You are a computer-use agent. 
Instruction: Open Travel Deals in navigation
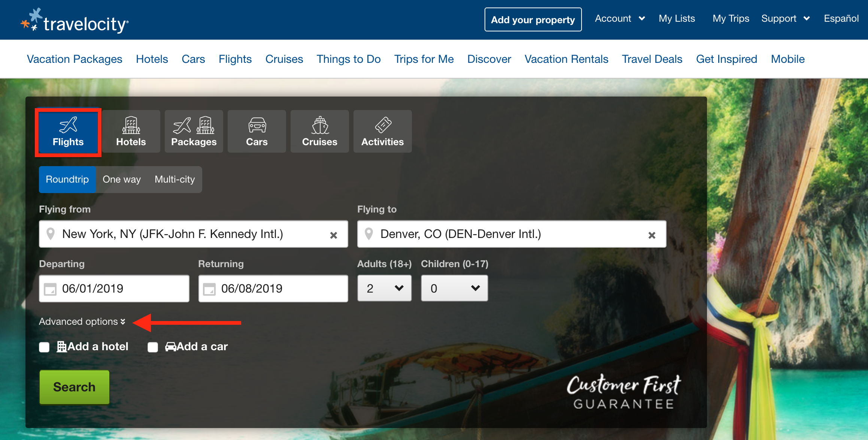click(x=652, y=59)
